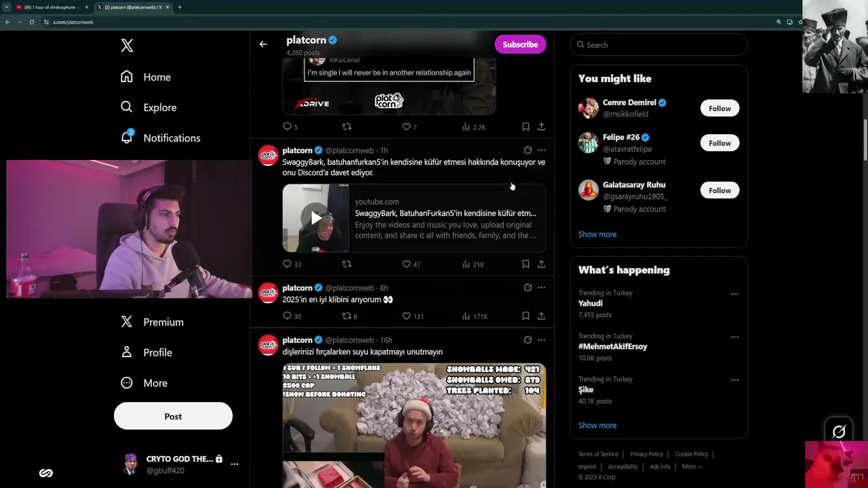The width and height of the screenshot is (868, 488).
Task: Close the platcorn X browser tab
Action: [x=168, y=7]
